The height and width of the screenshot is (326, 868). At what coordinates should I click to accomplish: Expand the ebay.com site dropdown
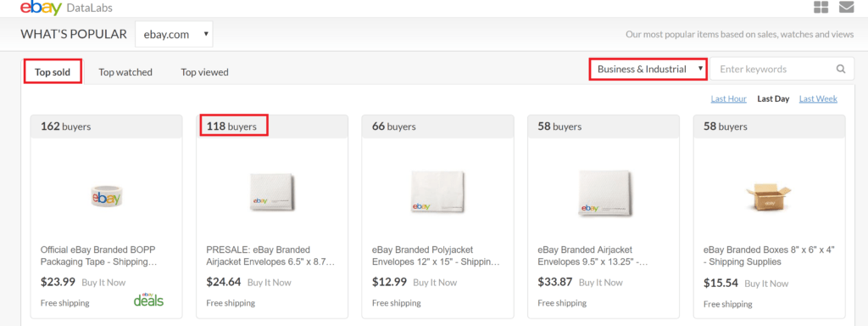(174, 34)
